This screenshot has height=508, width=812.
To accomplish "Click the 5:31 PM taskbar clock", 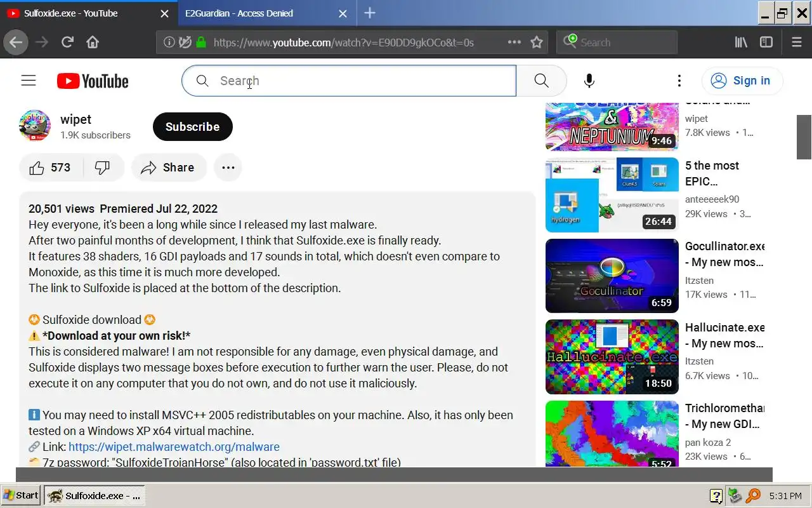I will [785, 496].
